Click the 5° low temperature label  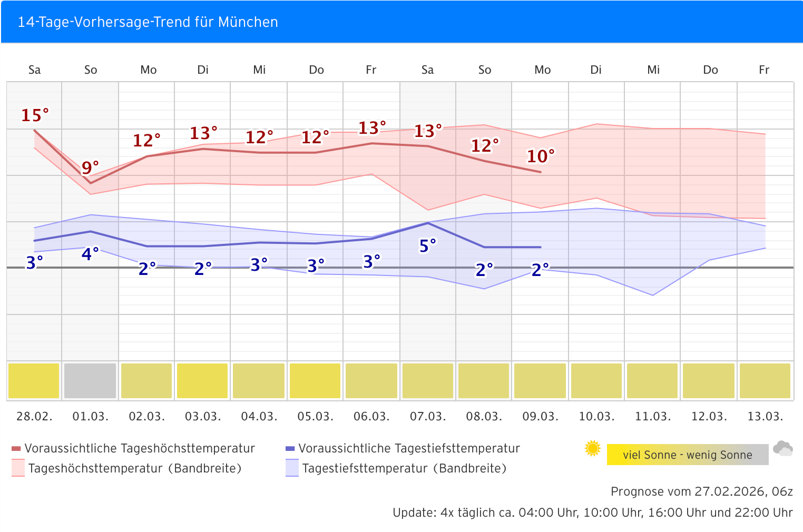pos(427,245)
